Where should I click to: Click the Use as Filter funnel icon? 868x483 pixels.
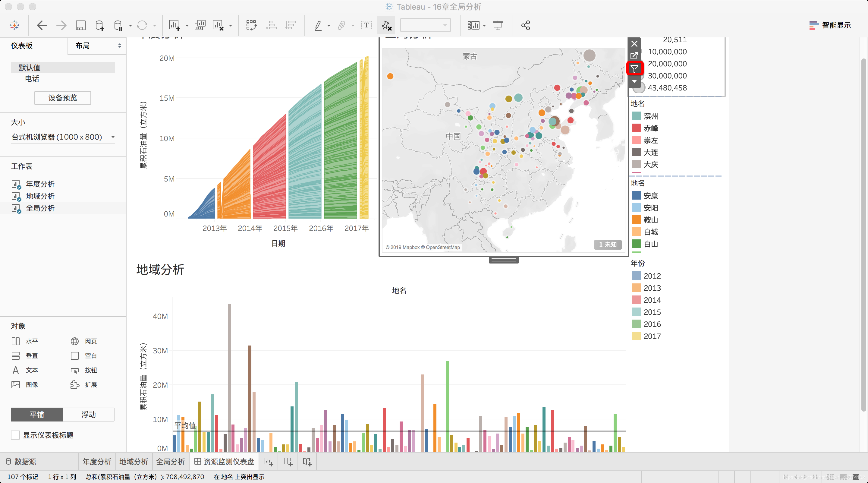point(634,69)
